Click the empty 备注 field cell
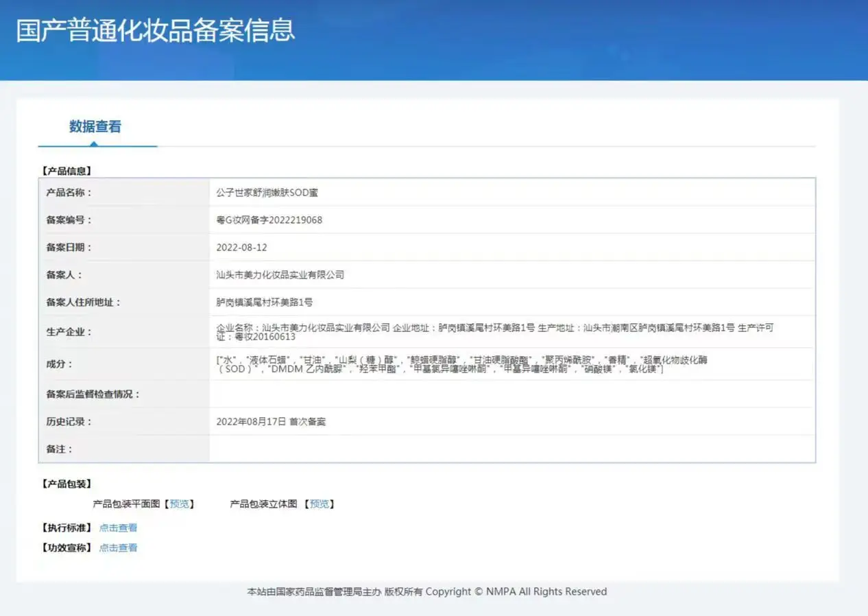The height and width of the screenshot is (616, 868). pyautogui.click(x=512, y=449)
